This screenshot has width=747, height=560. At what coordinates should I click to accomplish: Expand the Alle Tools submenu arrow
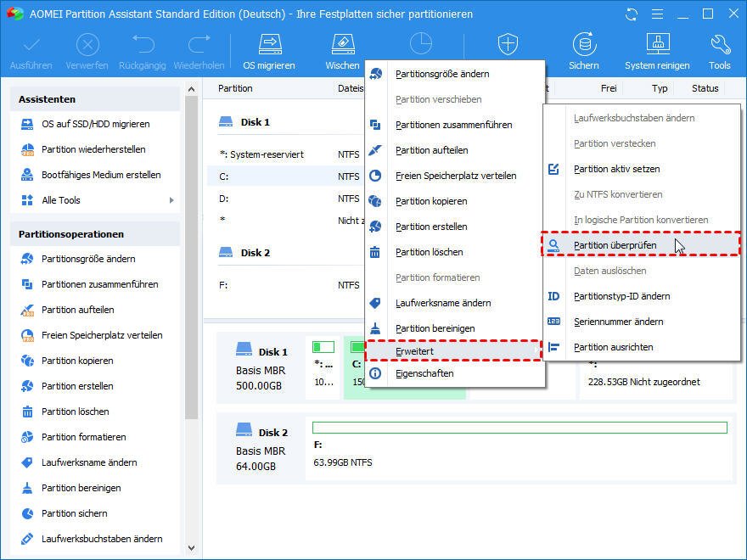coord(171,200)
